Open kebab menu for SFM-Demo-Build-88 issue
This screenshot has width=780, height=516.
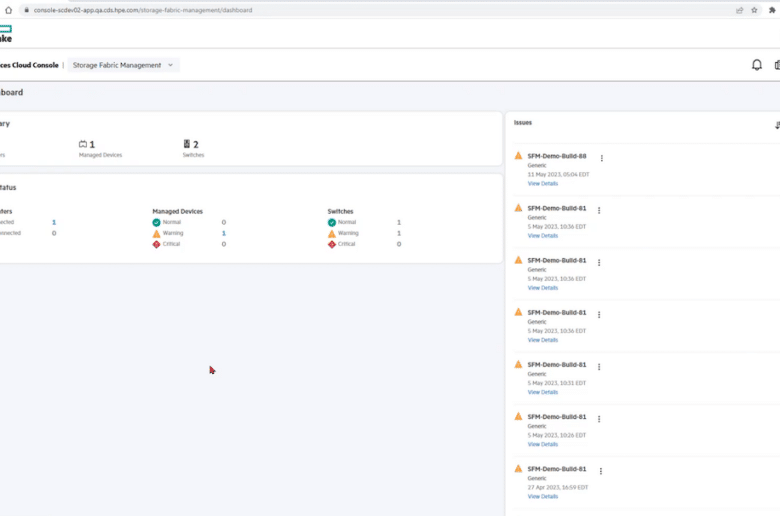601,158
